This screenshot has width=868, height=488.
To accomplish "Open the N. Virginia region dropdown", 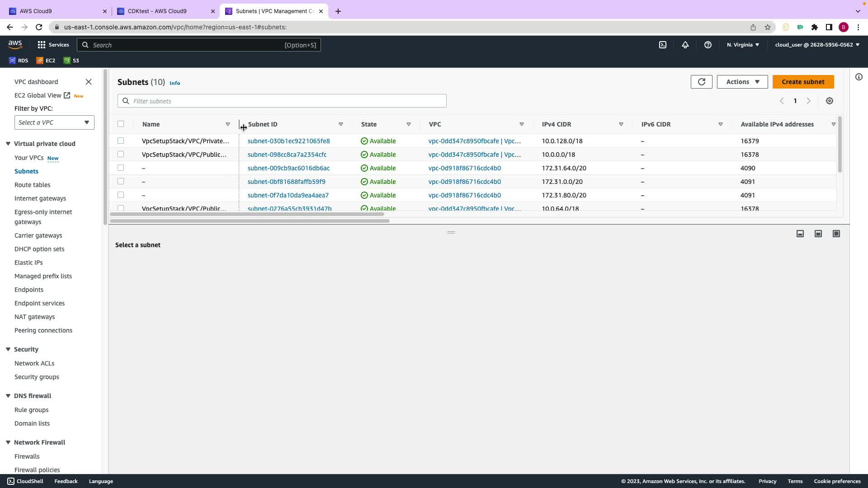I will 743,45.
